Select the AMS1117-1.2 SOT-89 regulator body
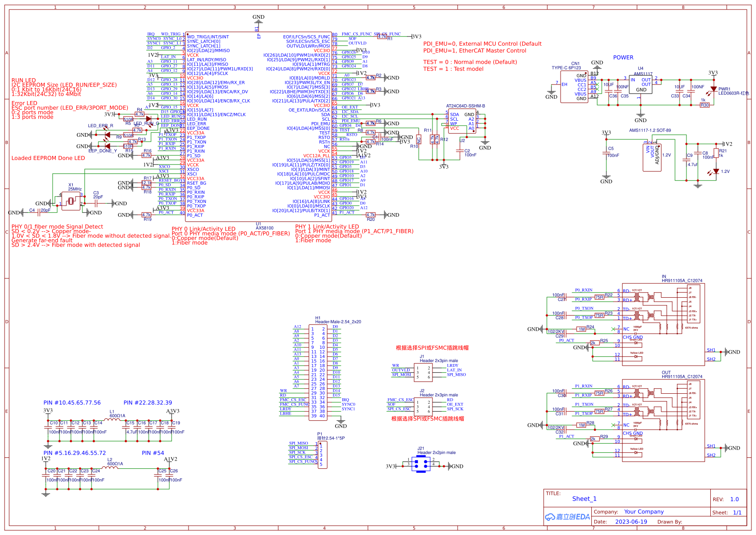 pyautogui.click(x=652, y=157)
